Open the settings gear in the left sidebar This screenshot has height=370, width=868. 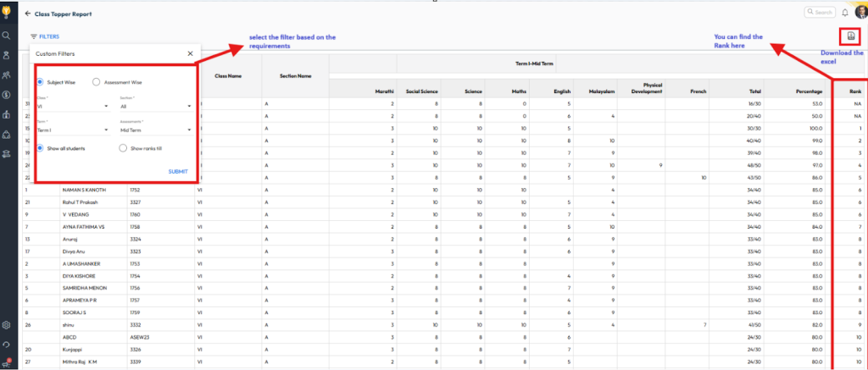click(7, 325)
